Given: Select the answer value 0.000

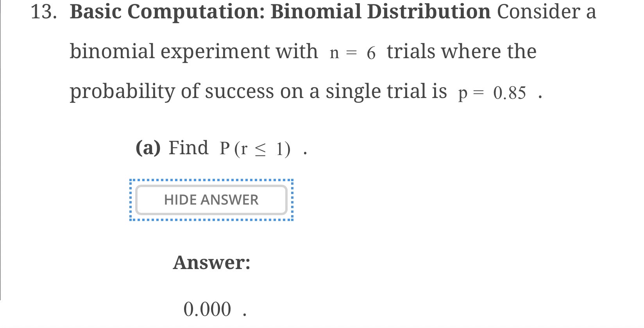Looking at the screenshot, I should click(207, 308).
